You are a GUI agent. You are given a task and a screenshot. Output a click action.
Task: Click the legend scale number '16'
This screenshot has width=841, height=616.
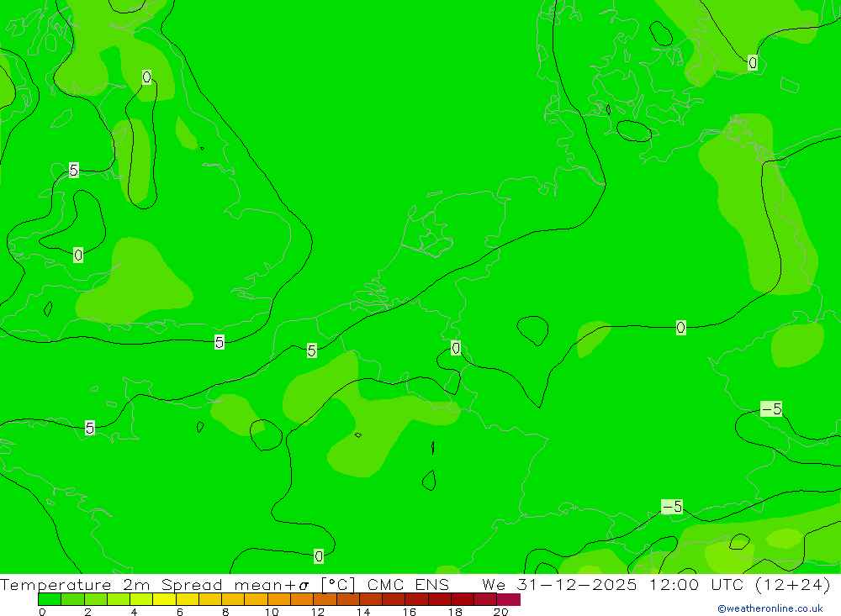pos(410,612)
